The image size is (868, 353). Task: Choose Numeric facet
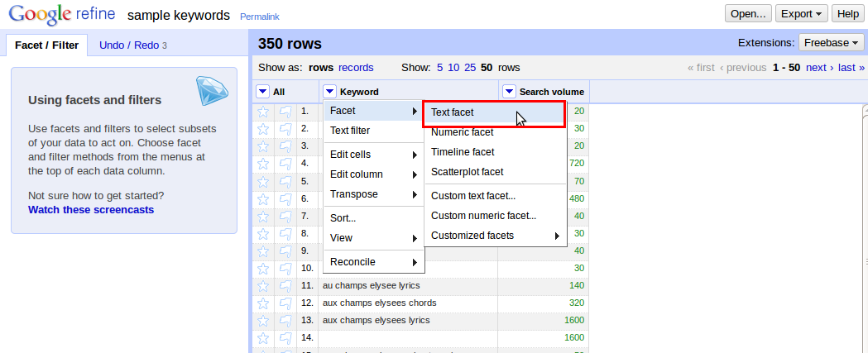(496, 132)
